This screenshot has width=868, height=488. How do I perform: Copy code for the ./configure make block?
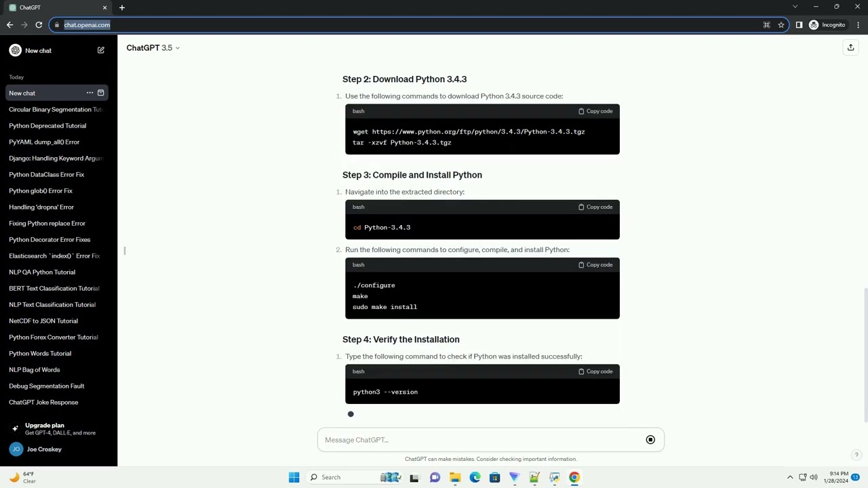pyautogui.click(x=595, y=265)
